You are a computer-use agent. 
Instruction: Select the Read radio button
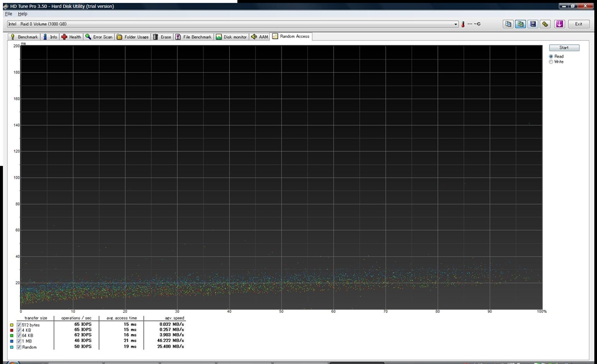point(552,56)
